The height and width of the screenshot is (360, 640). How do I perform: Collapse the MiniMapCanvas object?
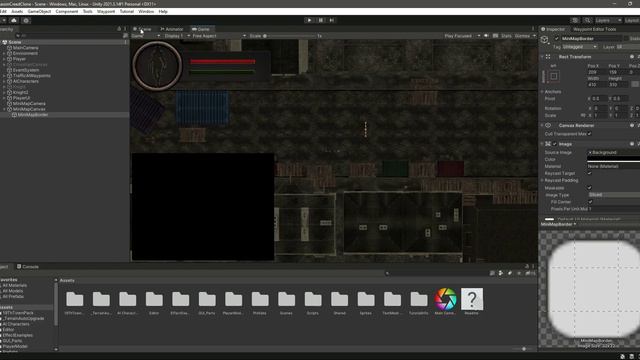coord(4,109)
